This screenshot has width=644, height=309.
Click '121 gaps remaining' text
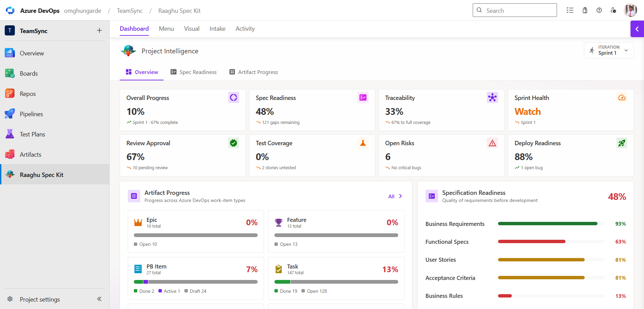click(281, 122)
